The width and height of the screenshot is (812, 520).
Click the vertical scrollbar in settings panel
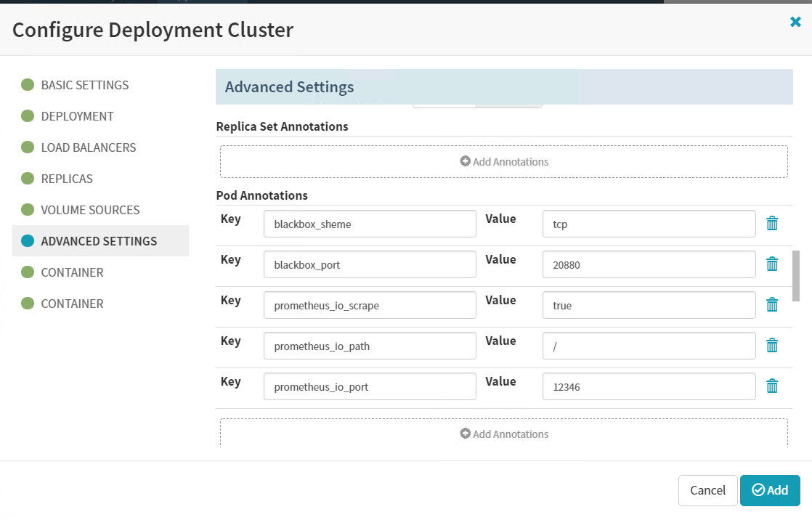(x=796, y=276)
